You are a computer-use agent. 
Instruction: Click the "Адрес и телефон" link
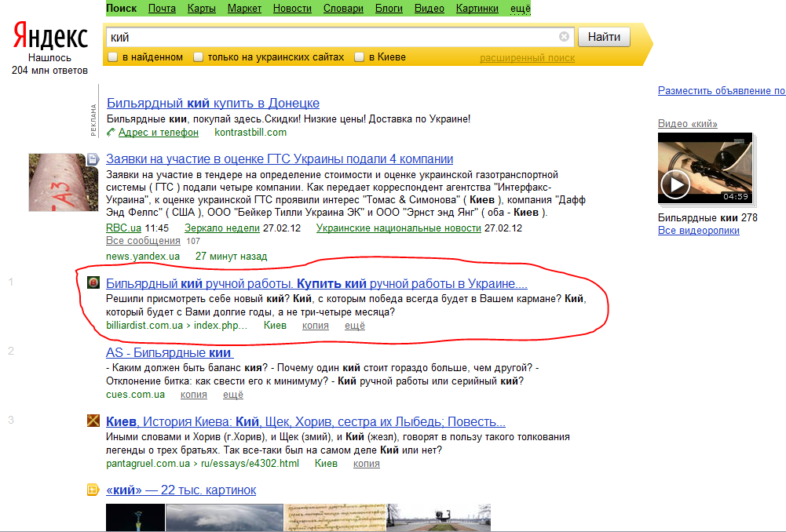159,133
